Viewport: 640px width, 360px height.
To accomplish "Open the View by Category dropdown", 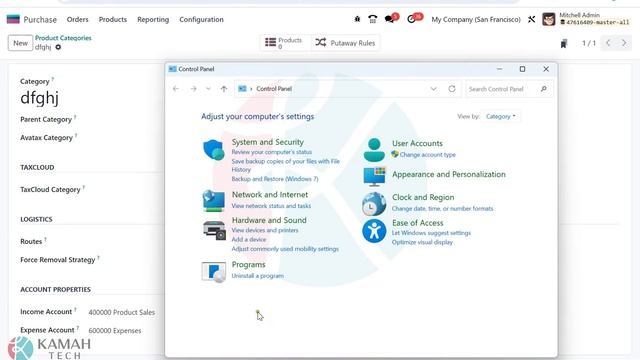I will pyautogui.click(x=501, y=116).
